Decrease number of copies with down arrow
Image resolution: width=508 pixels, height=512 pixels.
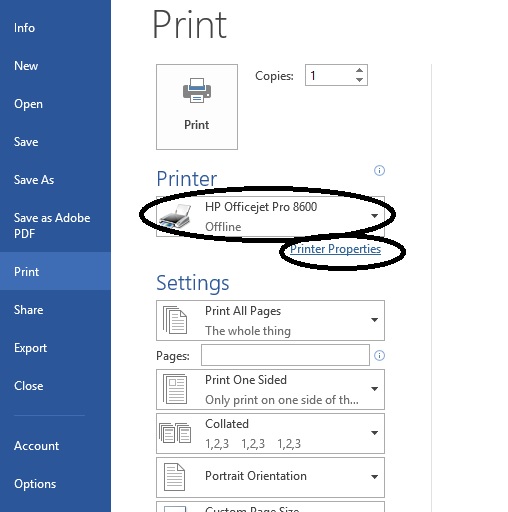[359, 80]
